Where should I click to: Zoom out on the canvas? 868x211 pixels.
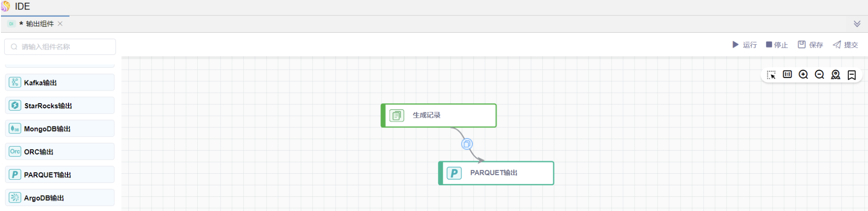(x=820, y=75)
